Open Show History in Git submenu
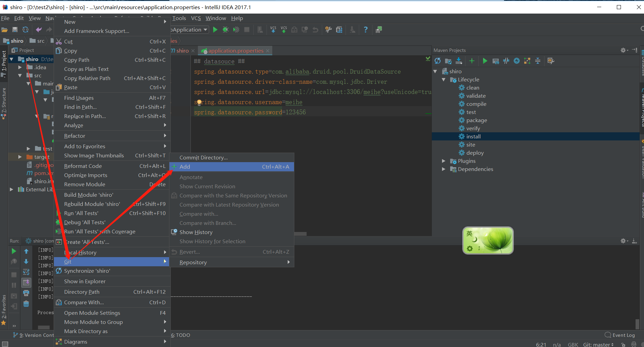Screen dimensions: 644x347 [x=232, y=232]
